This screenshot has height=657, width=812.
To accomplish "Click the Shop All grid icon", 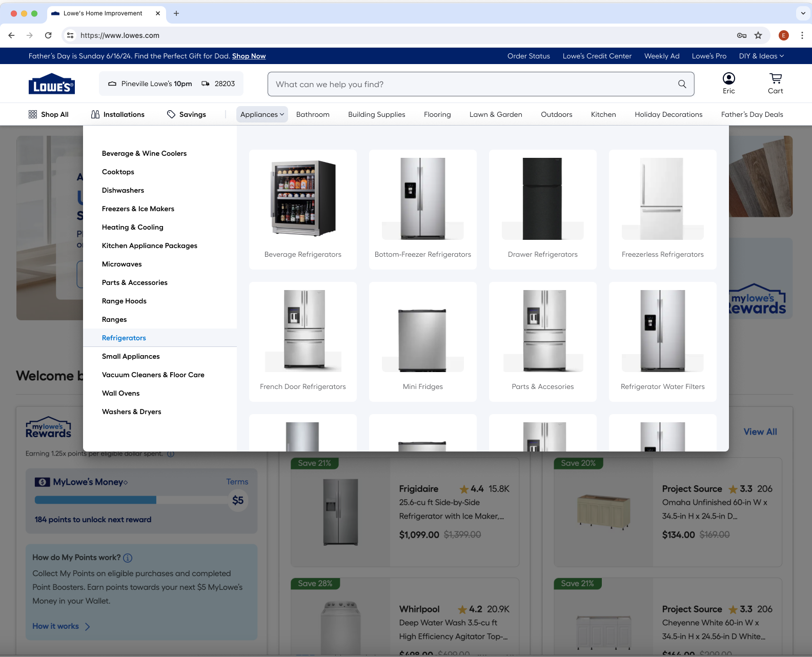I will tap(33, 114).
